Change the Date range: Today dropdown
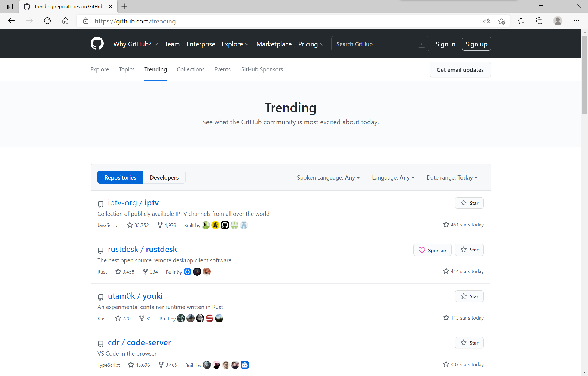The image size is (588, 376). (x=452, y=178)
